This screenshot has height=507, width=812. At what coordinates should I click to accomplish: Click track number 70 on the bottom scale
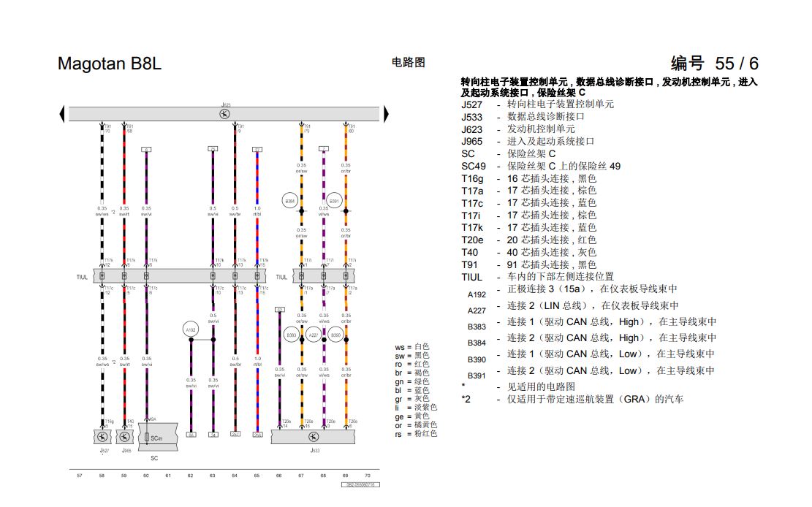point(367,476)
